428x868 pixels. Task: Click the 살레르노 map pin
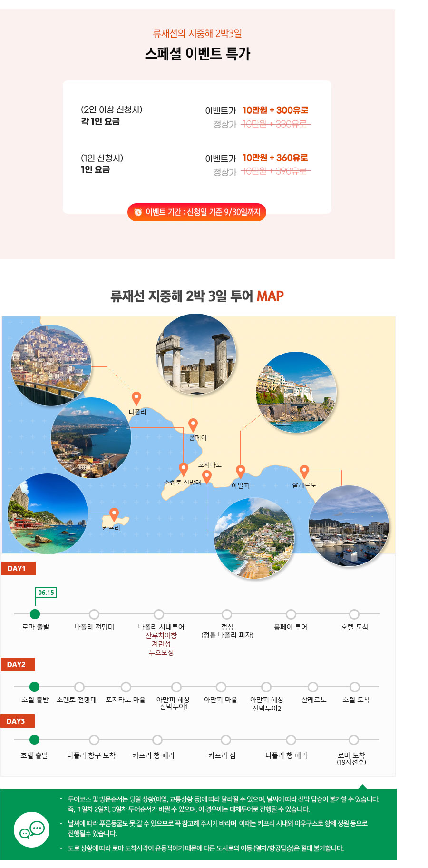304,472
